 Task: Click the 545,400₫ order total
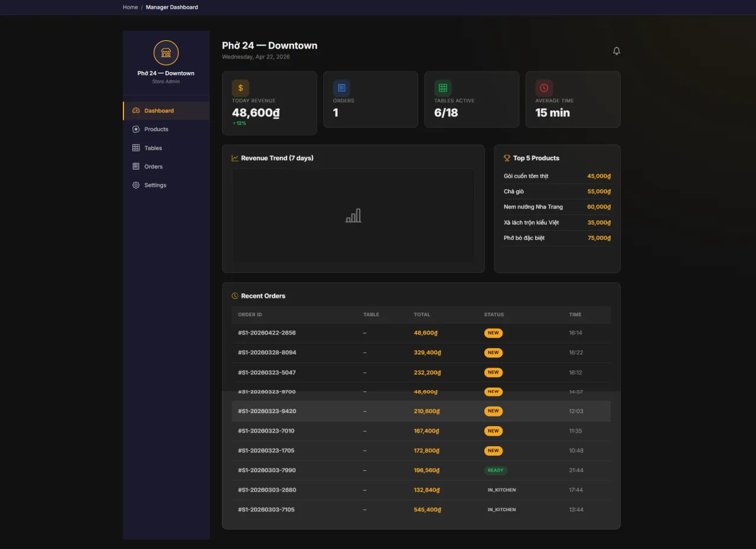click(x=427, y=509)
